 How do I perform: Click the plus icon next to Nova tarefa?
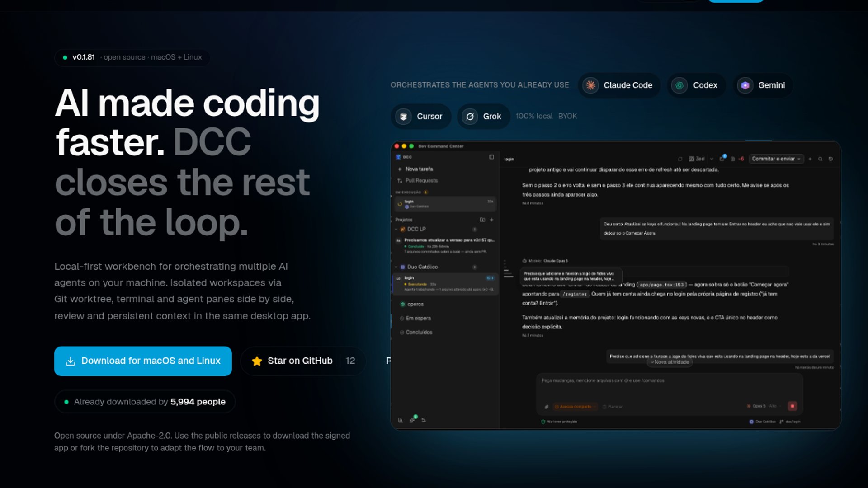[400, 169]
